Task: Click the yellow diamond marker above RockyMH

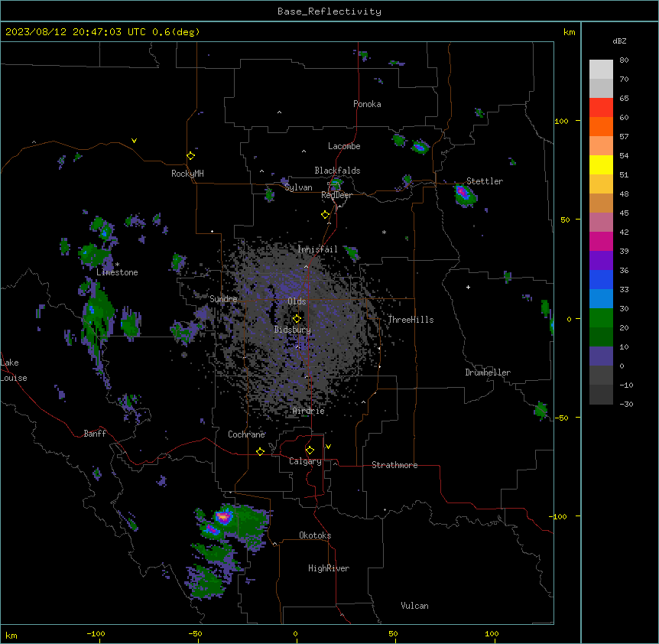Action: [191, 156]
